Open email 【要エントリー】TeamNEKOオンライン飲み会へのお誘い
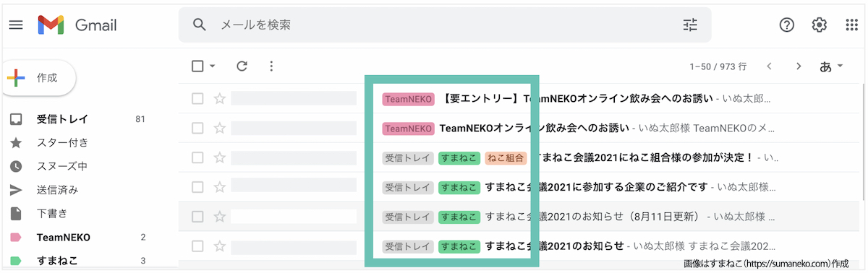868x273 pixels. (x=576, y=98)
